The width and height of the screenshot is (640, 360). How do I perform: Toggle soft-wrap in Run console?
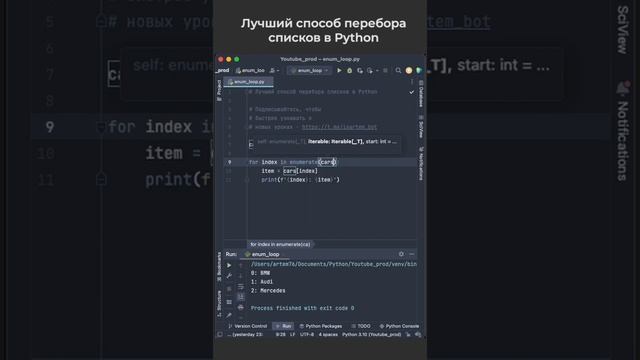[241, 287]
